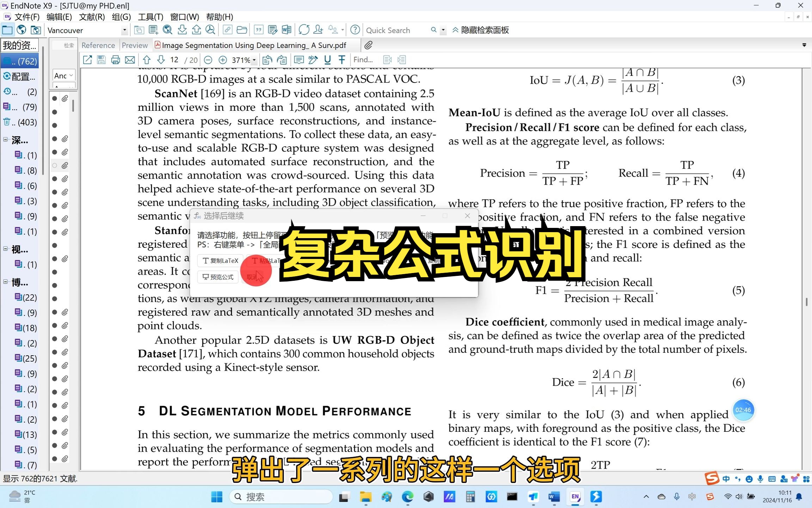Click the print document icon

click(116, 60)
